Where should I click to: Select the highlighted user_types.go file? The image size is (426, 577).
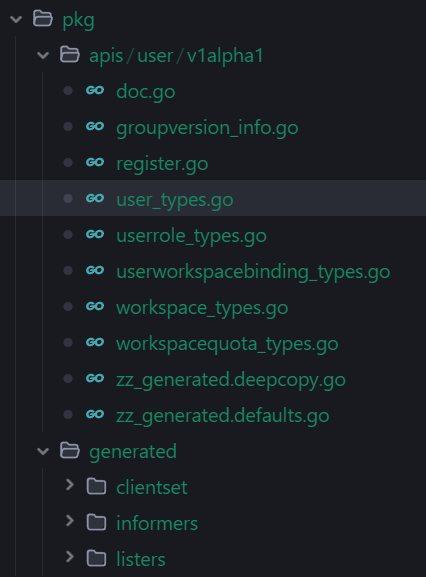[175, 199]
